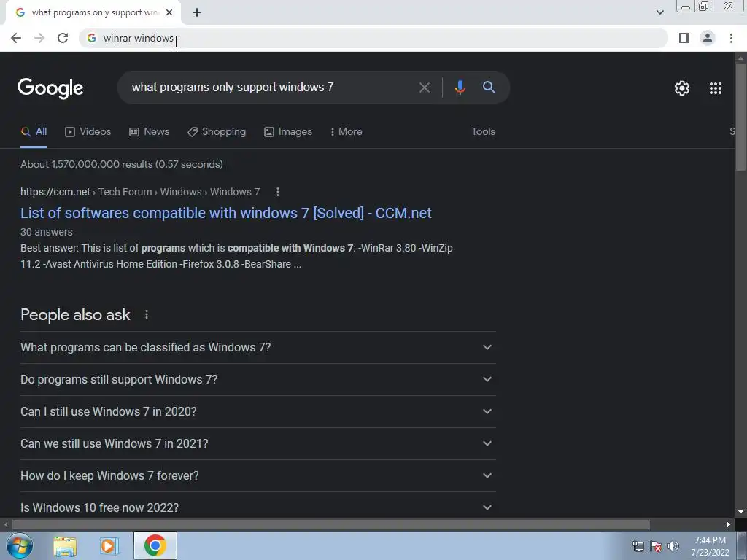The width and height of the screenshot is (747, 560).
Task: Open the network tray icon
Action: pyautogui.click(x=638, y=546)
